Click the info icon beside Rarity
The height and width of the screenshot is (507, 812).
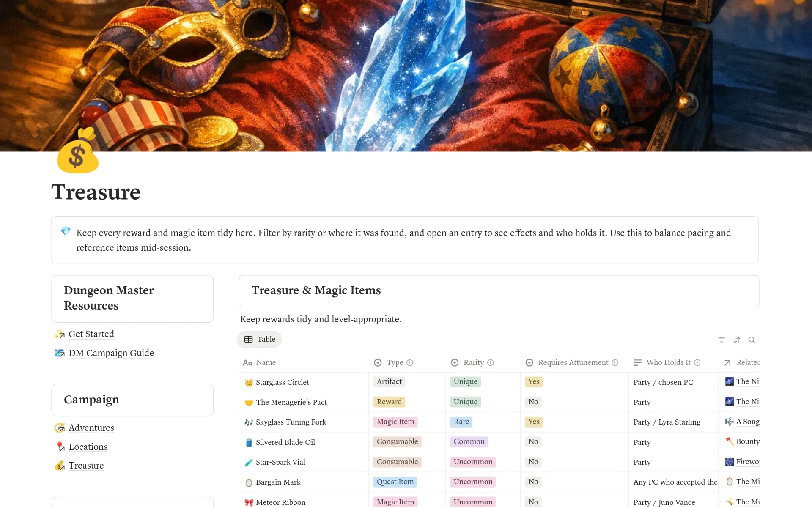tap(491, 362)
